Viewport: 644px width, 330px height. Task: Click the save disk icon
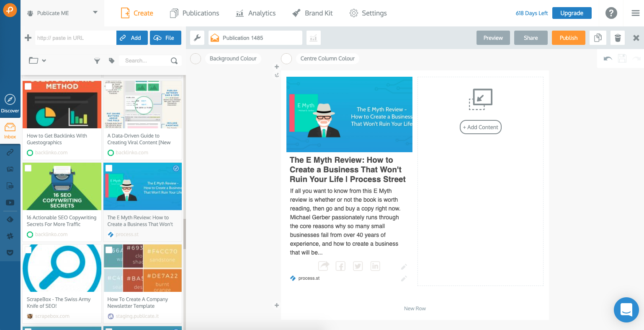622,59
